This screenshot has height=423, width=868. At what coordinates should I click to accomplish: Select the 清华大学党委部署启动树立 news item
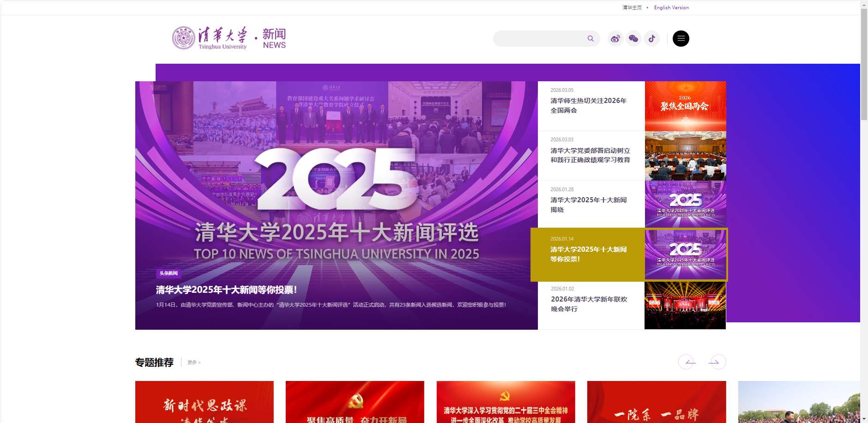(x=590, y=155)
